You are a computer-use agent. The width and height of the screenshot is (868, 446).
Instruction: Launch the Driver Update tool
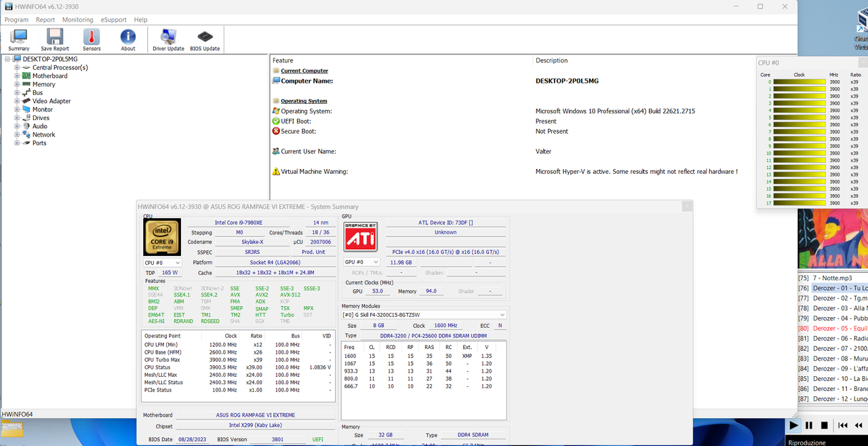pos(168,40)
